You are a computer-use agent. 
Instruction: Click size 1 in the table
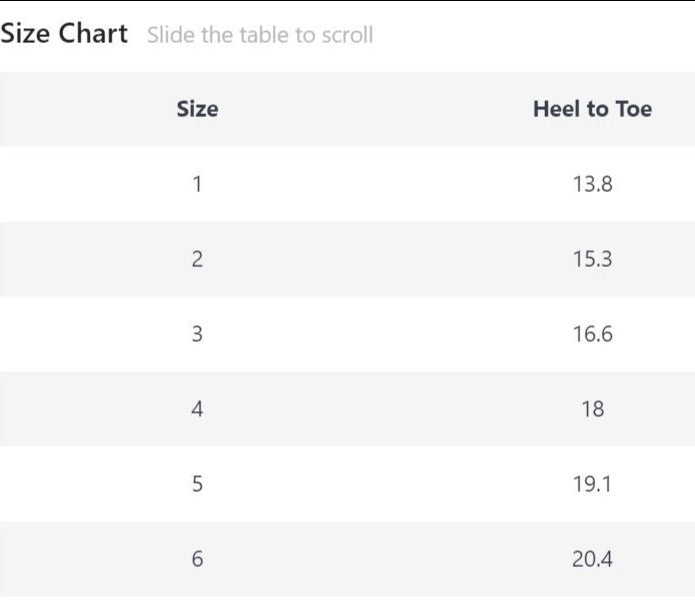[x=197, y=184]
